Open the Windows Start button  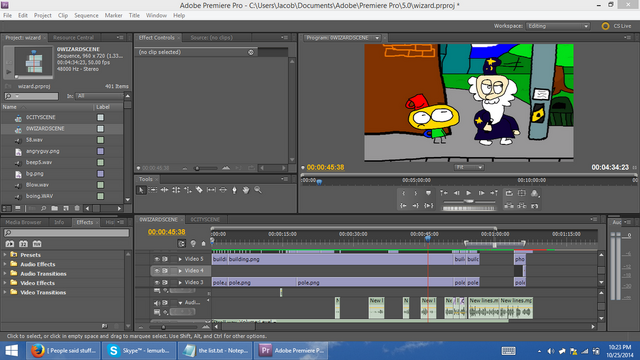point(12,351)
